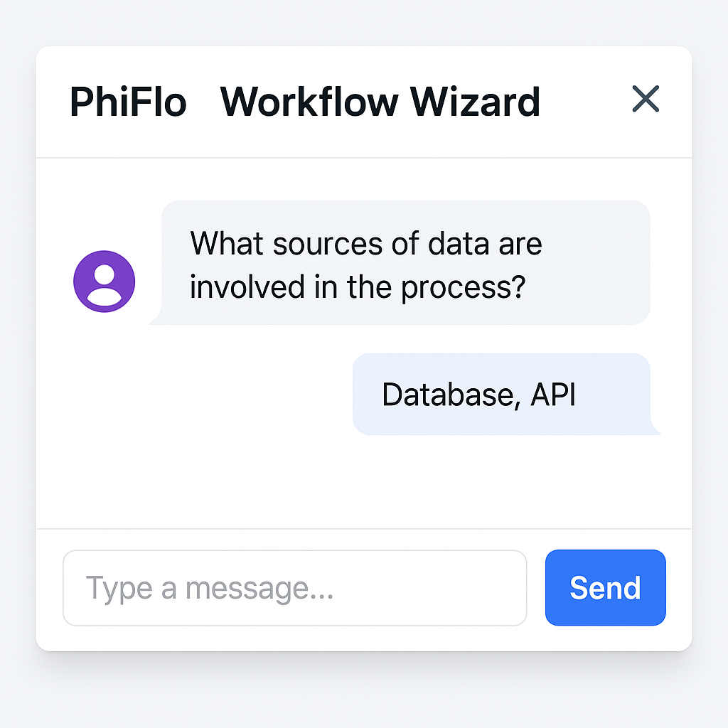Viewport: 728px width, 728px height.
Task: Click the word 'message...' in the placeholder
Action: click(259, 589)
